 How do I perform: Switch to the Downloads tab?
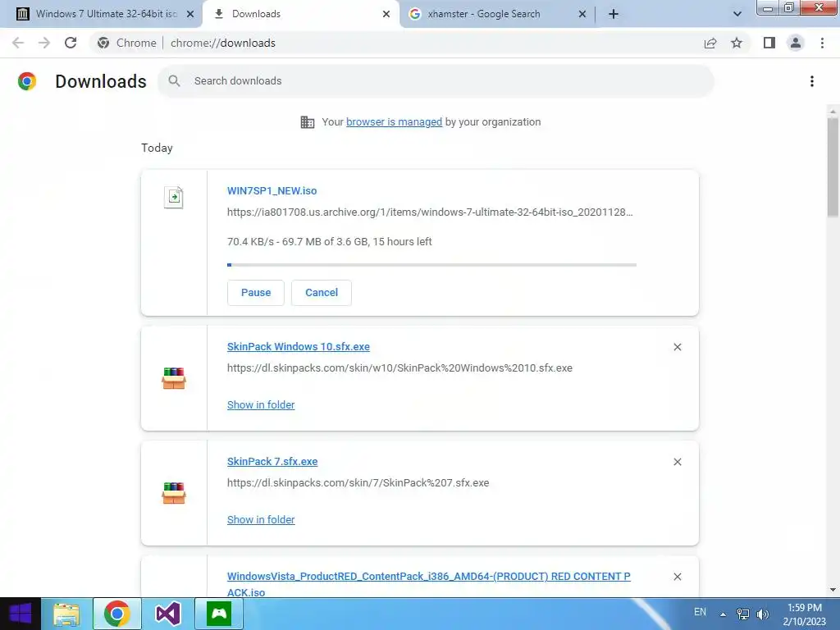click(x=301, y=14)
